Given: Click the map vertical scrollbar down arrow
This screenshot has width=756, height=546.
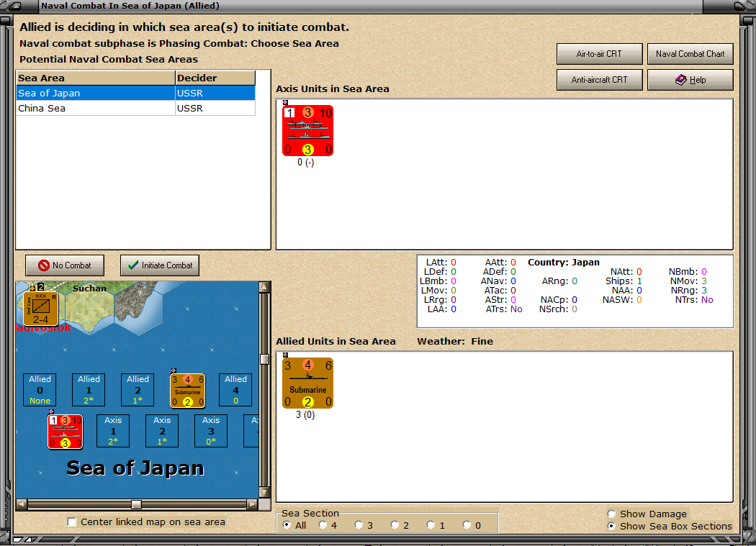Looking at the screenshot, I should tap(264, 492).
